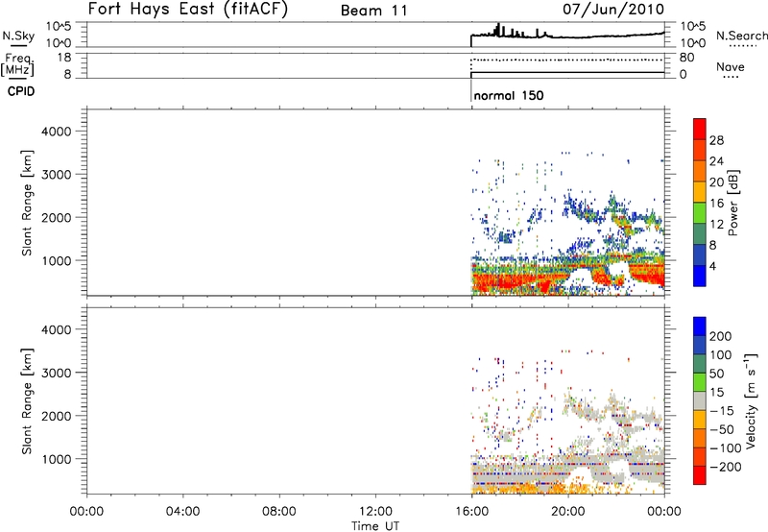768x532 pixels.
Task: Click the 'Nave' legend label
Action: tap(731, 67)
